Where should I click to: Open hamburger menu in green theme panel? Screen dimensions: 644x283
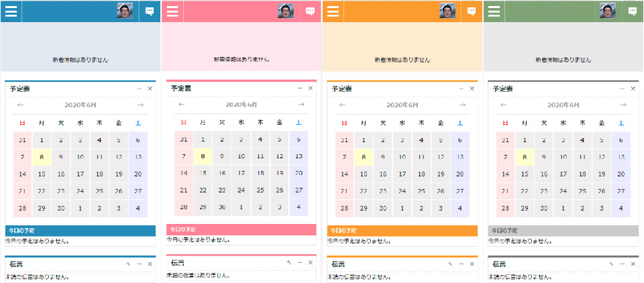pos(494,11)
